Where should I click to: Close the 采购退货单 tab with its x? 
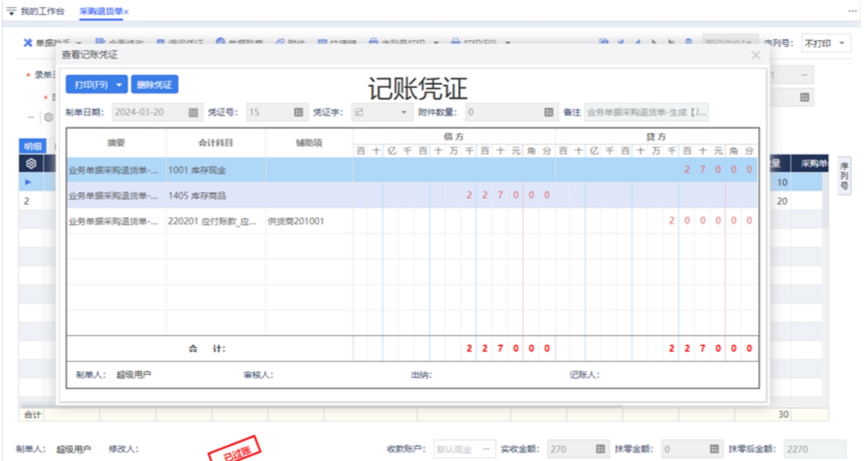coord(126,12)
